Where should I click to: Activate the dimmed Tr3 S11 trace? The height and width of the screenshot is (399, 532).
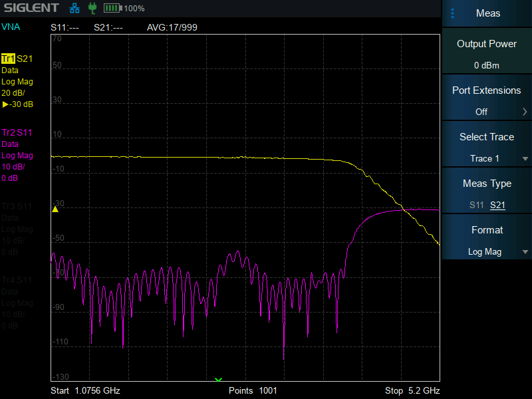17,206
